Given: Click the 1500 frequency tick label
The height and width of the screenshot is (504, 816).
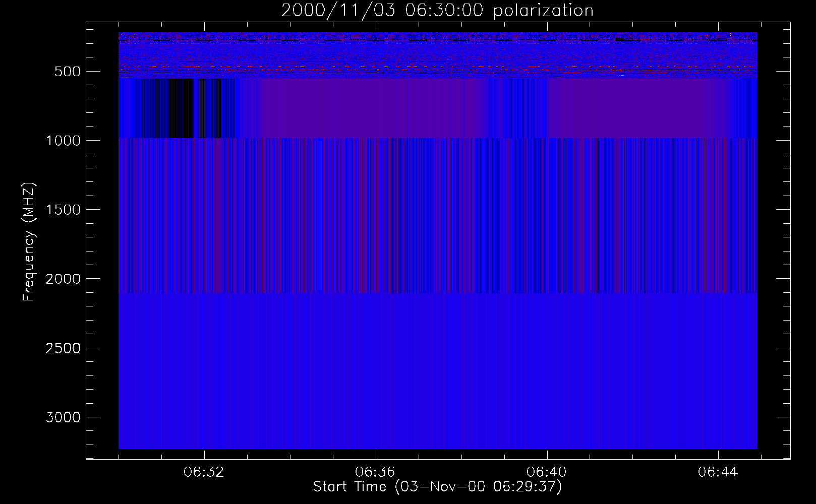Looking at the screenshot, I should point(63,210).
